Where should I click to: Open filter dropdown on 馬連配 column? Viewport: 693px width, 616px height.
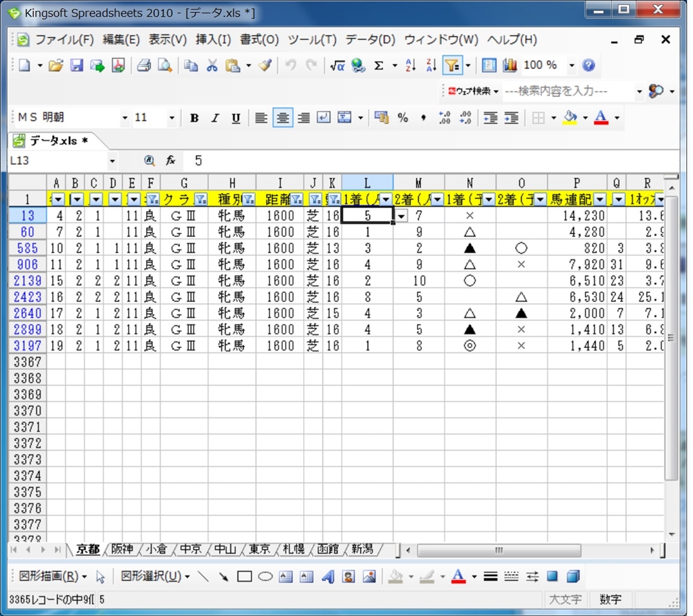pos(600,200)
